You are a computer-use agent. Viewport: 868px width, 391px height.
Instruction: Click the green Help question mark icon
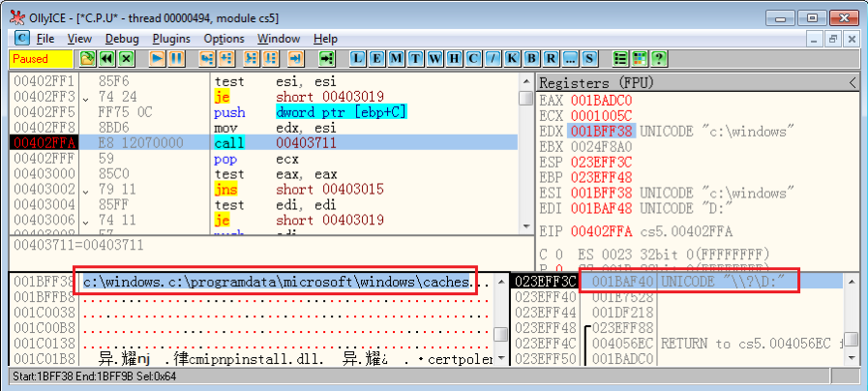pyautogui.click(x=658, y=58)
